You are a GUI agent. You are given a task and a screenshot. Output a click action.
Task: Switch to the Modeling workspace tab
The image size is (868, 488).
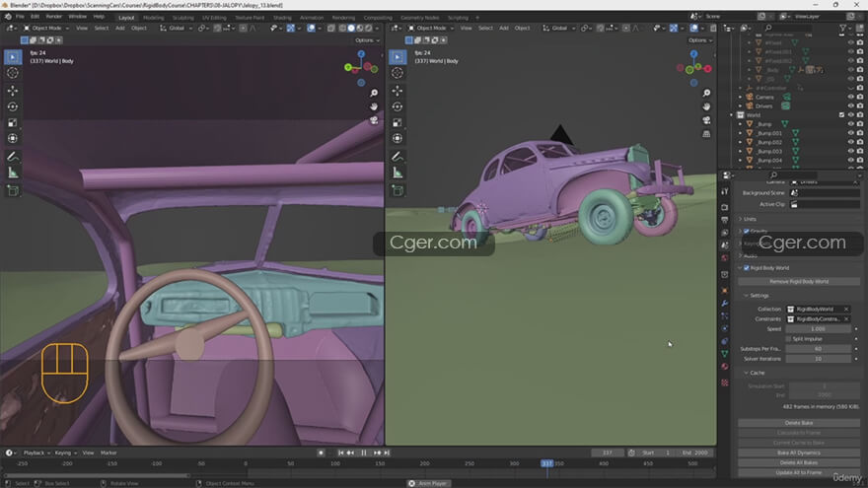tap(153, 18)
